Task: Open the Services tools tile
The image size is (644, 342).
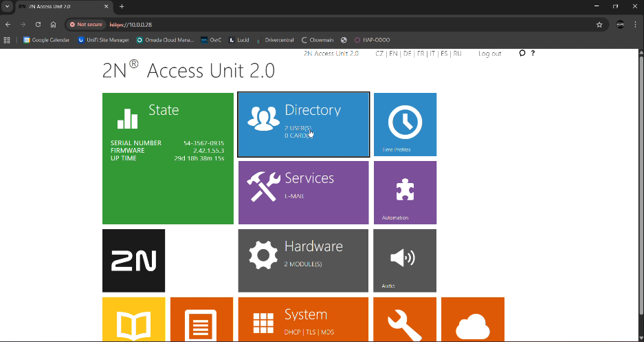Action: point(303,193)
